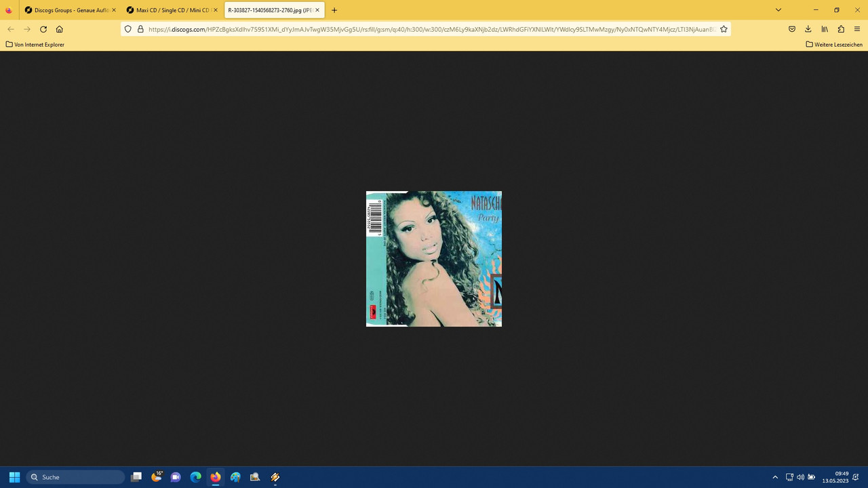
Task: Open the Von Internet Explorer bookmarks folder
Action: [35, 45]
